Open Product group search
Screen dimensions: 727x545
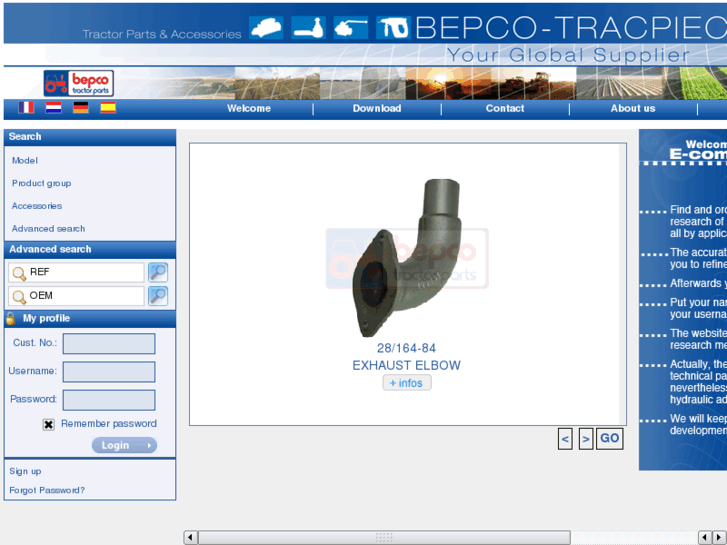pos(42,183)
